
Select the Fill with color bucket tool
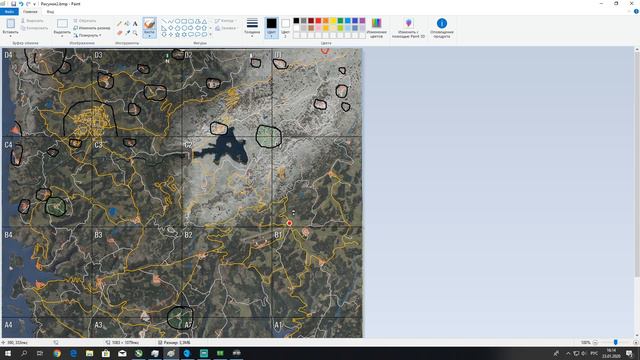127,24
